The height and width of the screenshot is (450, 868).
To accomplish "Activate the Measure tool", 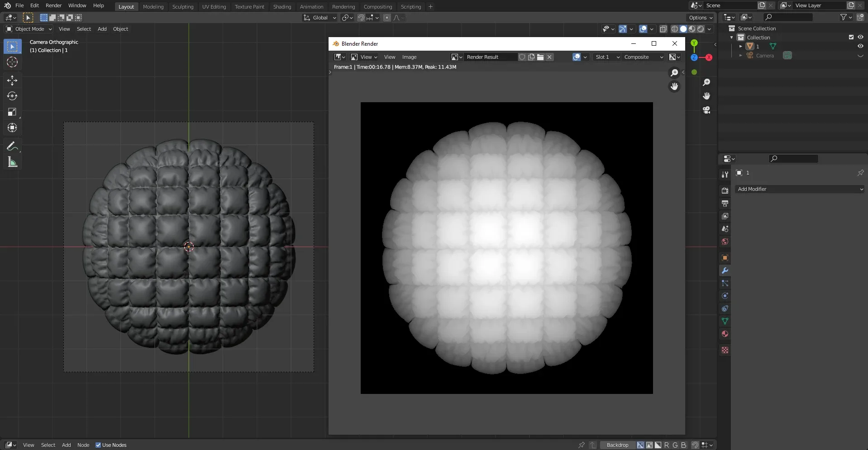I will (12, 161).
